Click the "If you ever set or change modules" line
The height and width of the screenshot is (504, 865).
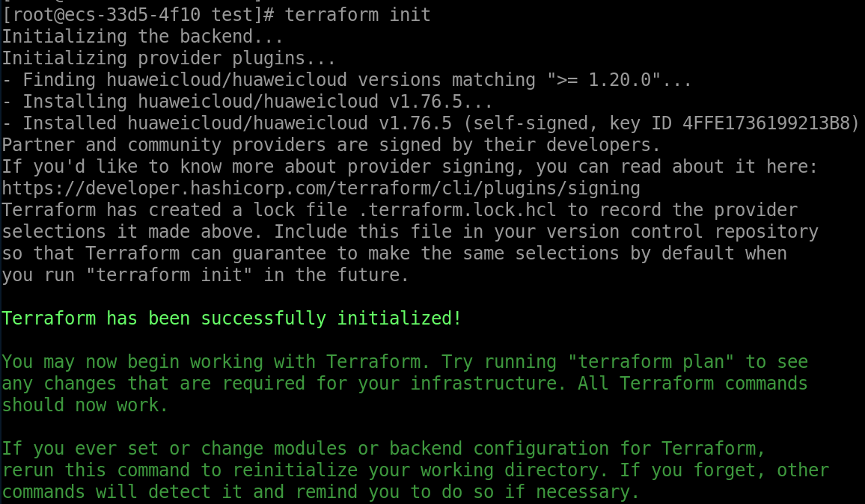point(384,449)
